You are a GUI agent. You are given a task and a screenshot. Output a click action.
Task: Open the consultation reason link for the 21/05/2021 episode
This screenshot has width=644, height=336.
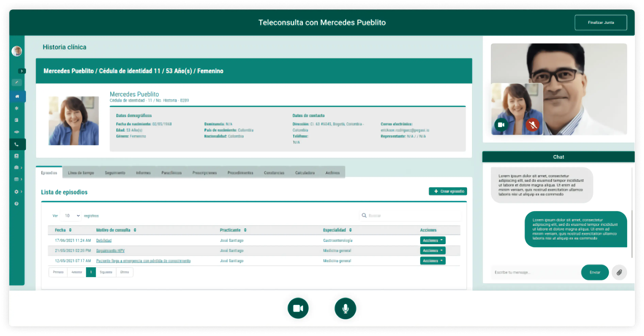[x=110, y=250]
